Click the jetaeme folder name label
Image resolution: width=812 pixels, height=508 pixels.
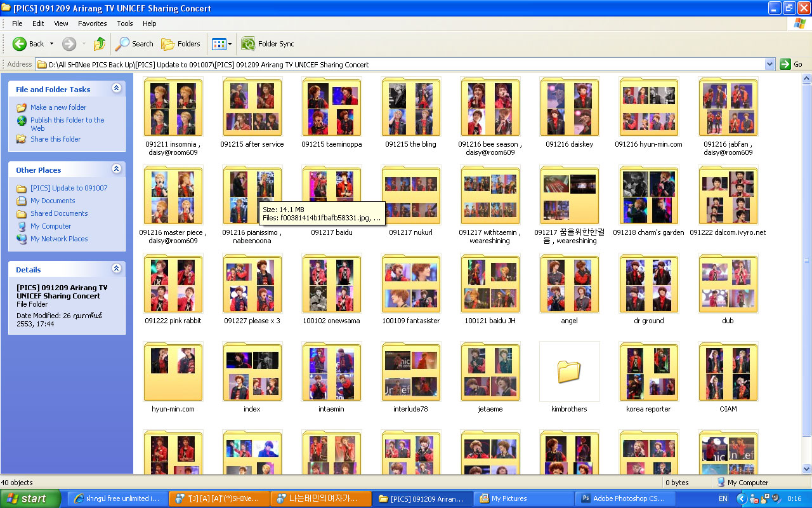[x=490, y=409]
